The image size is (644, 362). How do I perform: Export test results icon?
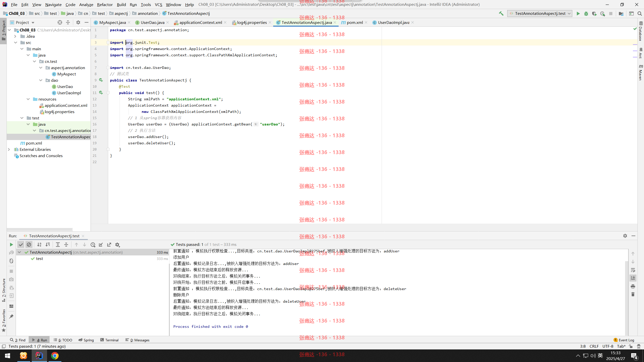[109, 245]
